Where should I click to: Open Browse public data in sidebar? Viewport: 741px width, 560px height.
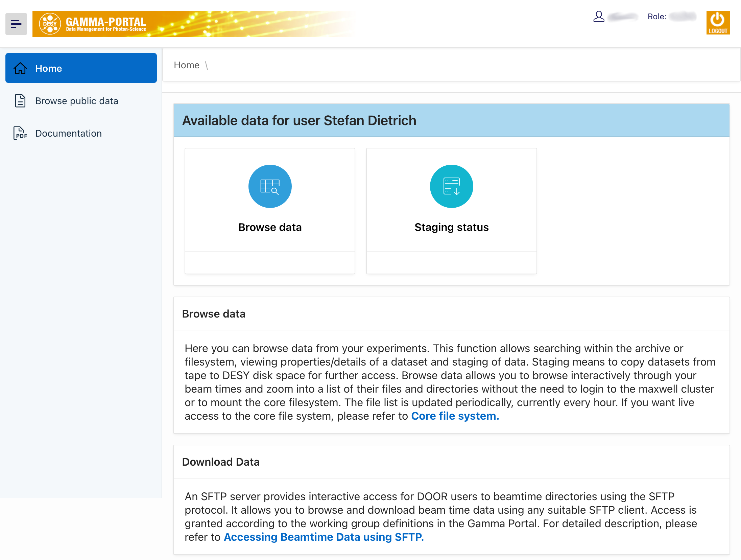[77, 101]
